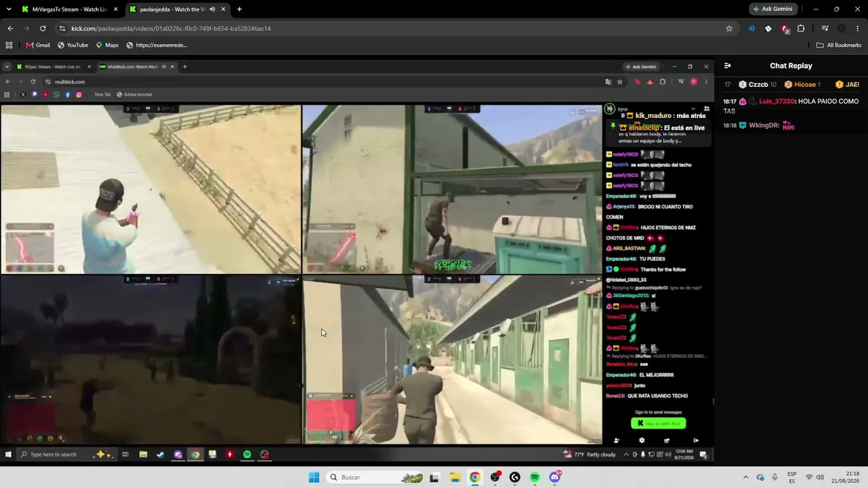
Task: Open the Extensions puzzle menu
Action: coord(801,28)
